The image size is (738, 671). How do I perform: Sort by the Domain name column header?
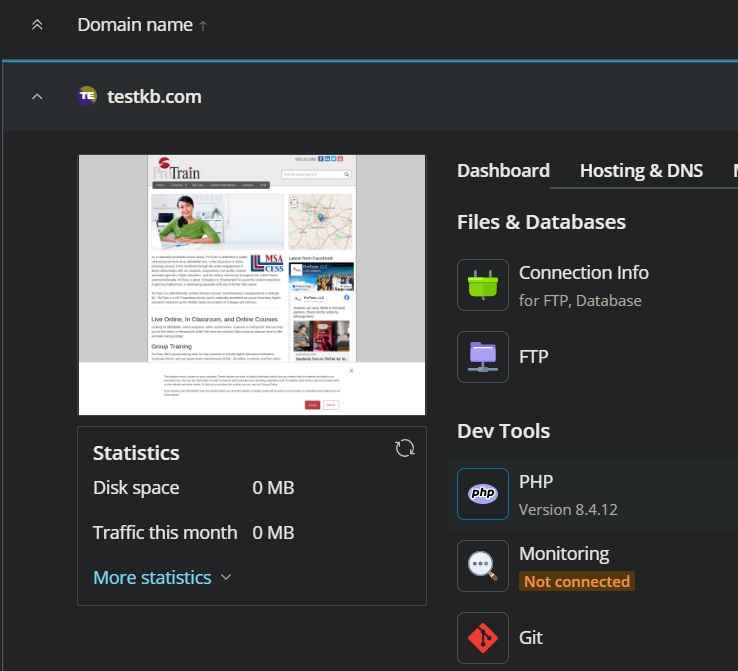[x=135, y=25]
